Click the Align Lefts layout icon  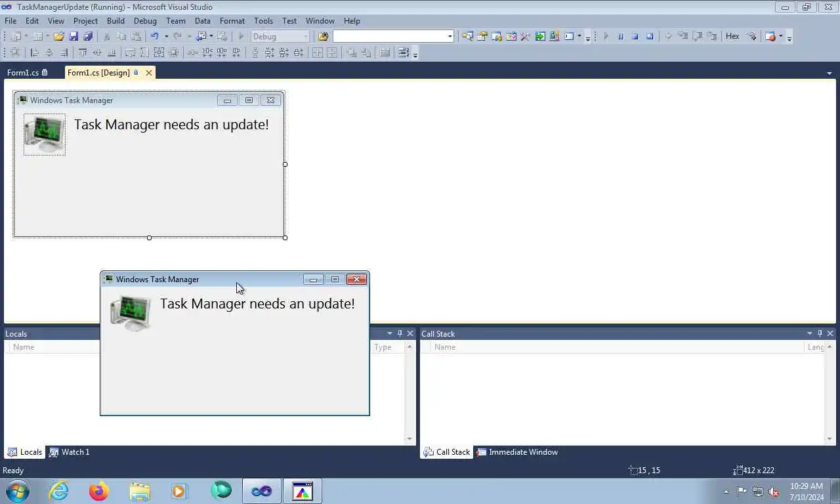(x=34, y=52)
